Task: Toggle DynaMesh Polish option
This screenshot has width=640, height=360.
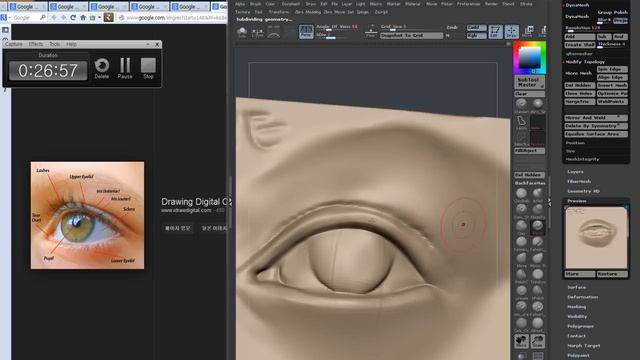Action: coord(620,12)
